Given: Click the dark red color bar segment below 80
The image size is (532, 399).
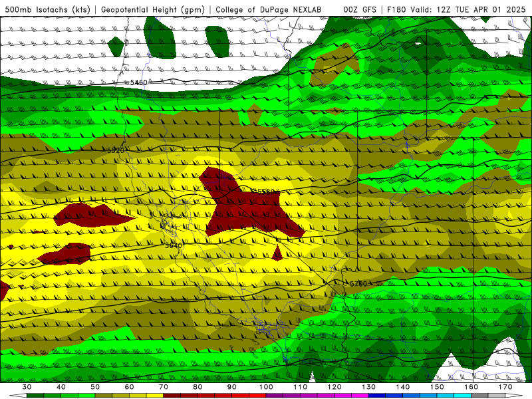Looking at the screenshot, I should click(x=206, y=396).
